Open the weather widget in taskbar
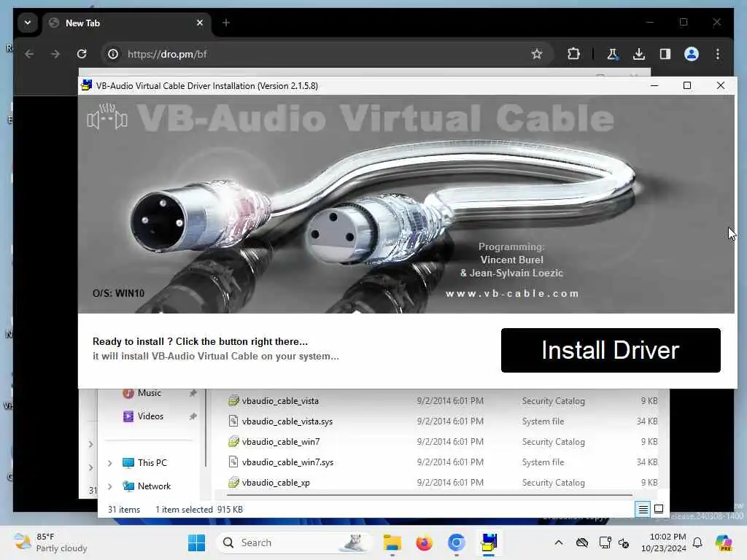The image size is (747, 560). click(50, 542)
